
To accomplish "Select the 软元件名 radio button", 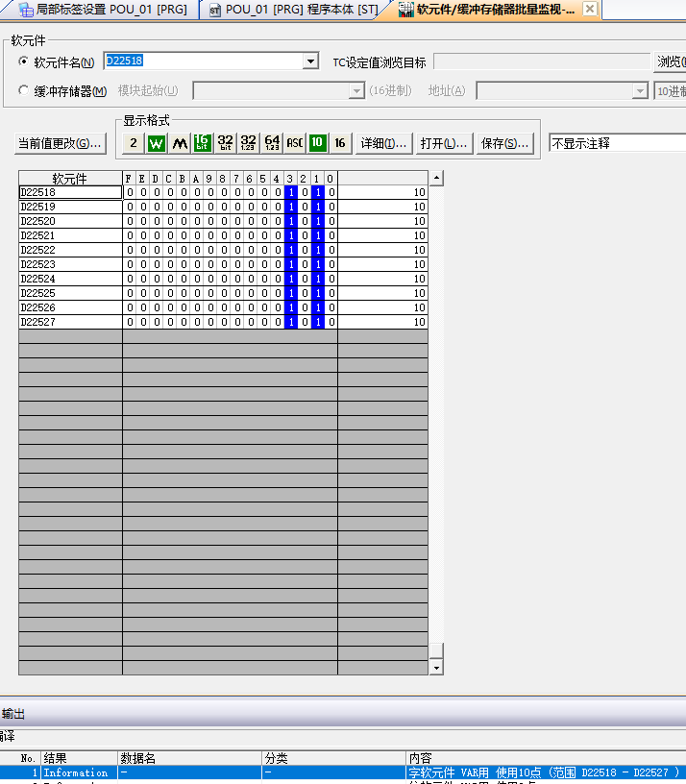I will (x=24, y=62).
